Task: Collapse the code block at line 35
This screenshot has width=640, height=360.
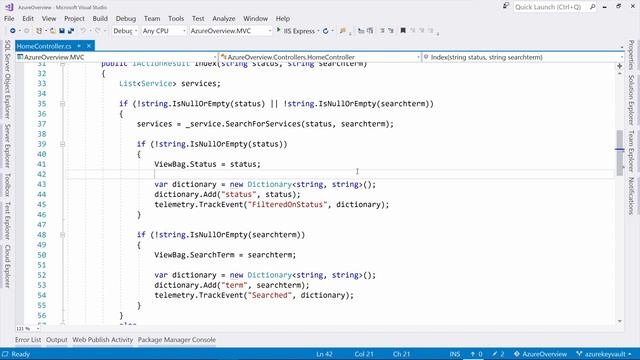Action: click(x=62, y=104)
